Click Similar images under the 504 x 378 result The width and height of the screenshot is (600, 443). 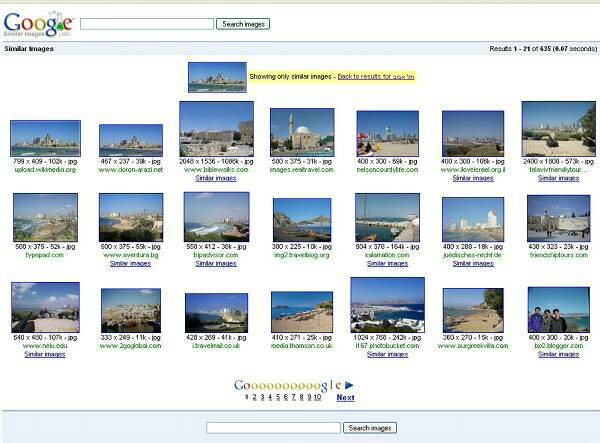pyautogui.click(x=388, y=263)
